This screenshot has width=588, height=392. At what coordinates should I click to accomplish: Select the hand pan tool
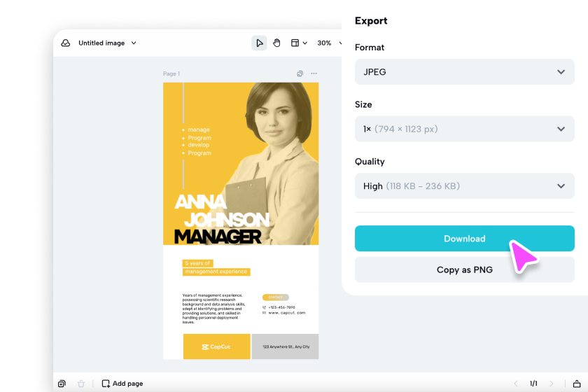276,43
